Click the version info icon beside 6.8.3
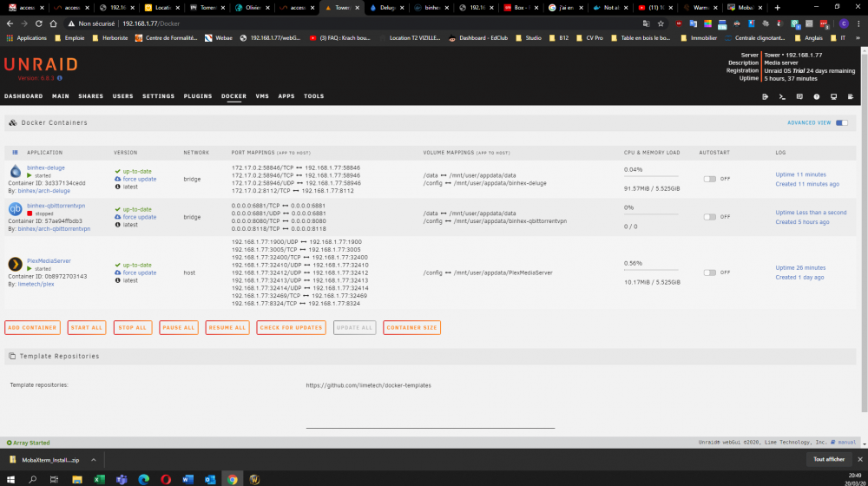The width and height of the screenshot is (868, 486). (60, 78)
